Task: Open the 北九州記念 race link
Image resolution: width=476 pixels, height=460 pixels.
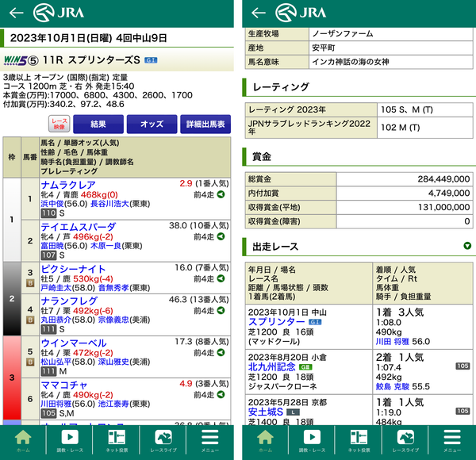Action: coord(271,367)
